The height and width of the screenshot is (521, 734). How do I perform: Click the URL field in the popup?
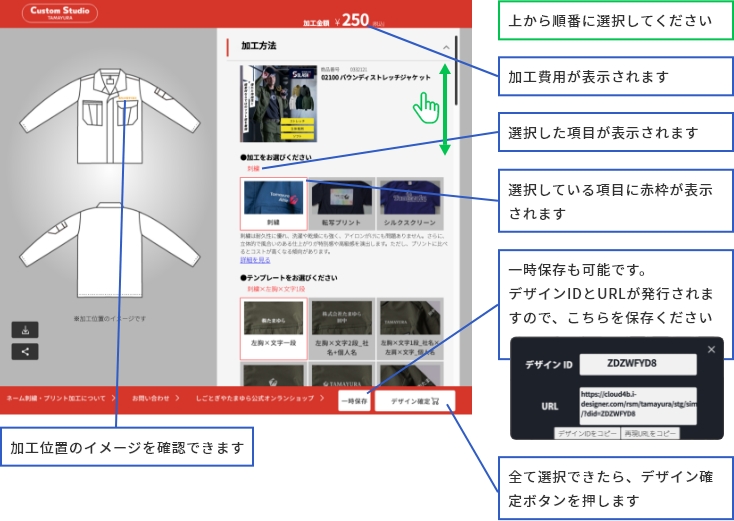pyautogui.click(x=638, y=405)
